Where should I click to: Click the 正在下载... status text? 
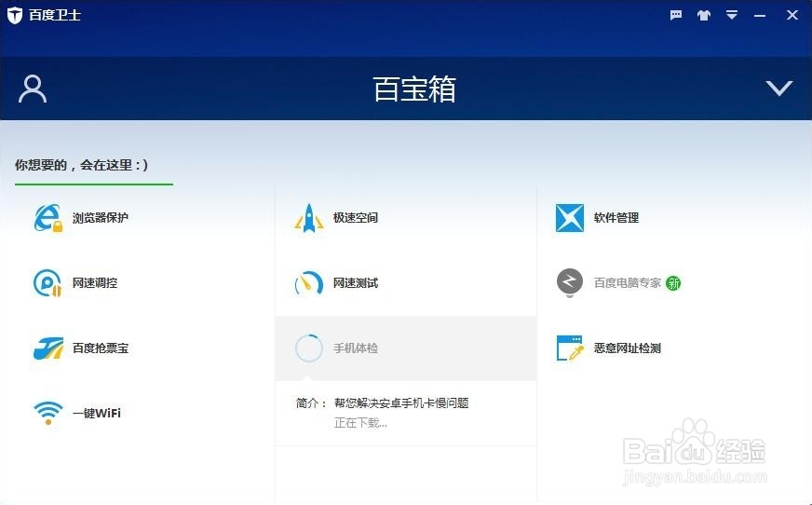click(360, 423)
